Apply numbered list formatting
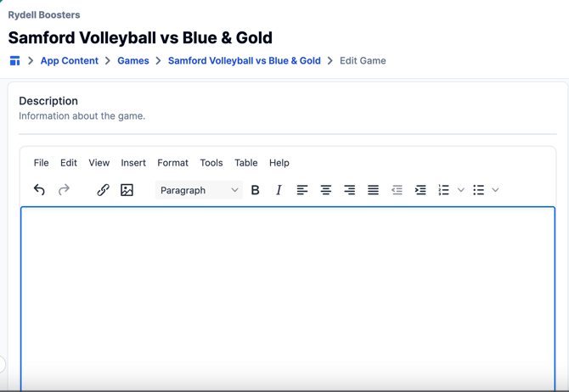 point(444,190)
